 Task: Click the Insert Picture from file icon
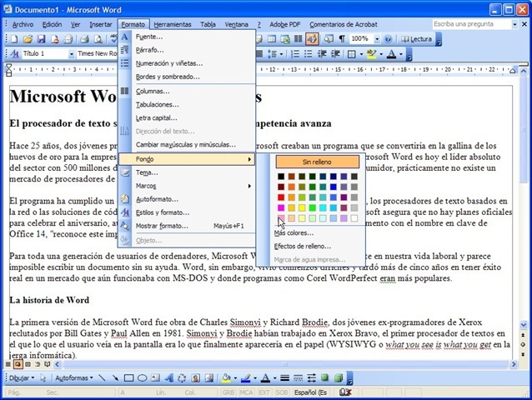pos(209,377)
